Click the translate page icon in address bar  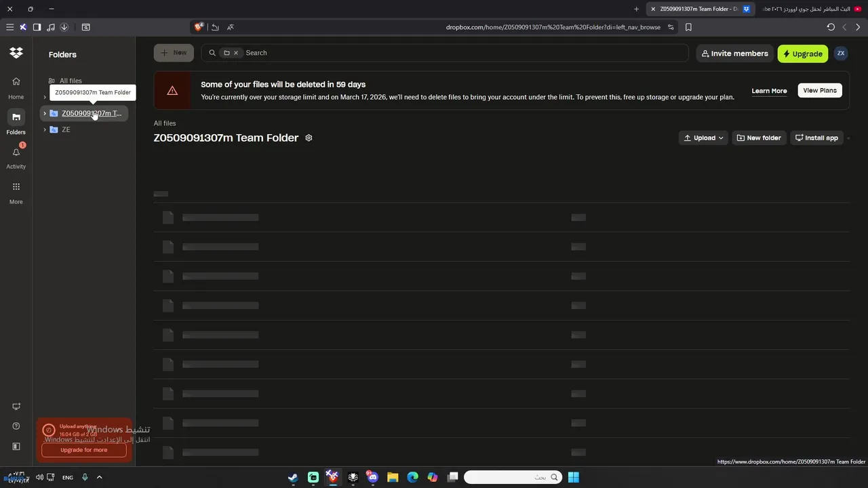[231, 27]
